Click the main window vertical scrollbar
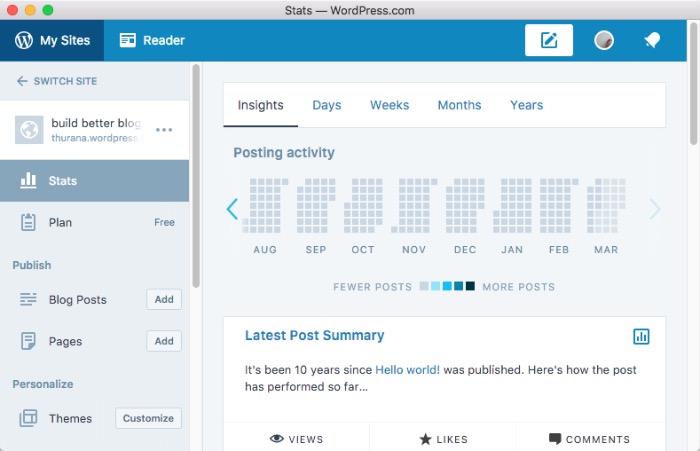The height and width of the screenshot is (451, 700). [x=693, y=84]
